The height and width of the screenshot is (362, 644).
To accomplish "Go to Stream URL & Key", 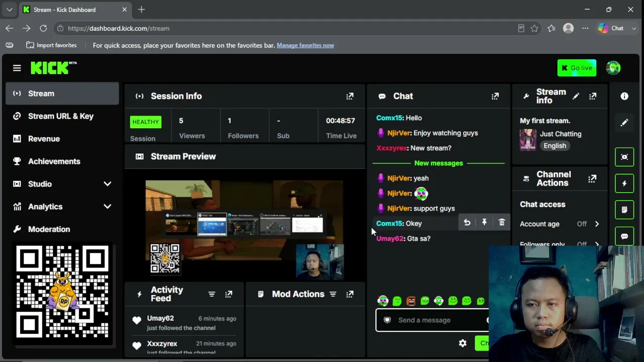I will point(62,116).
